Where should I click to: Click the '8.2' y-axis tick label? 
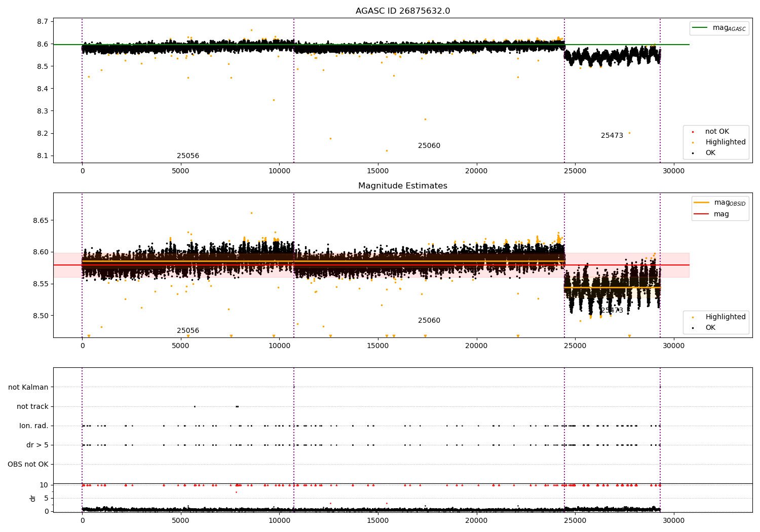pyautogui.click(x=43, y=133)
